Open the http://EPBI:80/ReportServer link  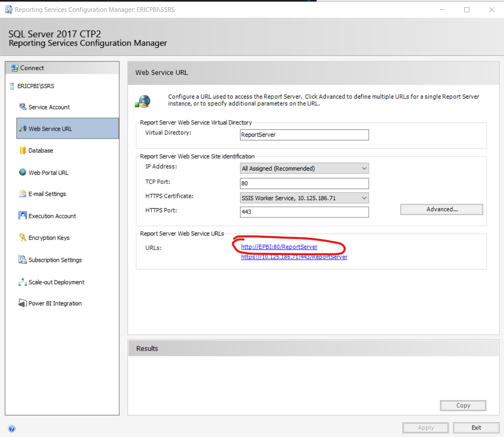pyautogui.click(x=279, y=247)
